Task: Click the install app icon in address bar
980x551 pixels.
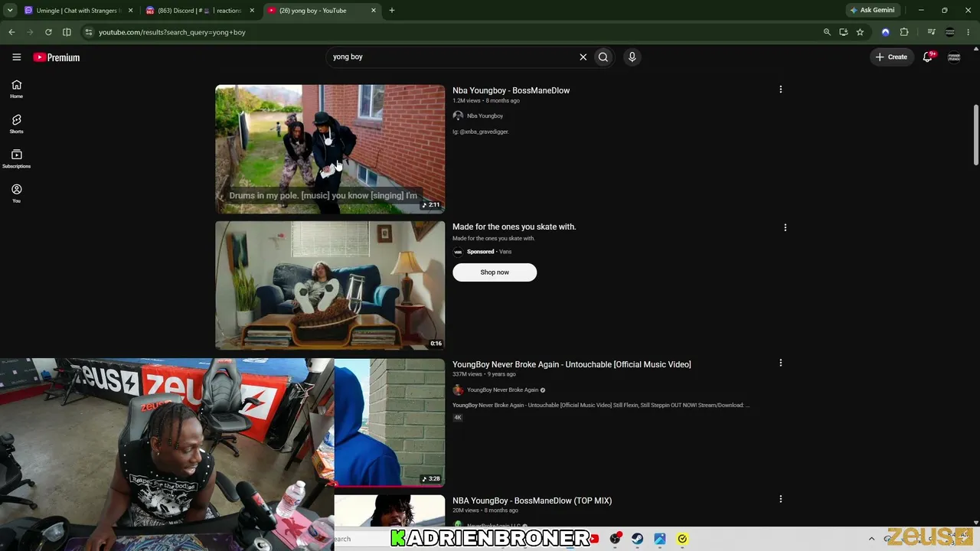Action: (843, 32)
